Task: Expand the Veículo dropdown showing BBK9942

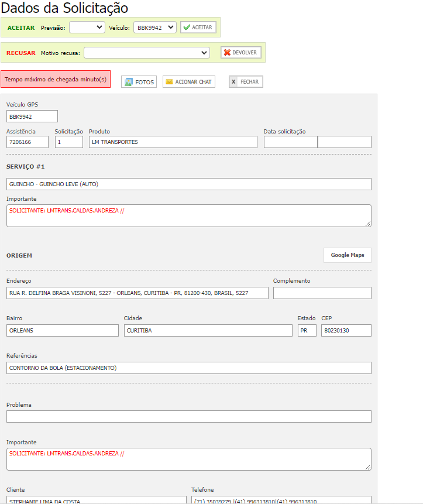Action: (x=154, y=28)
